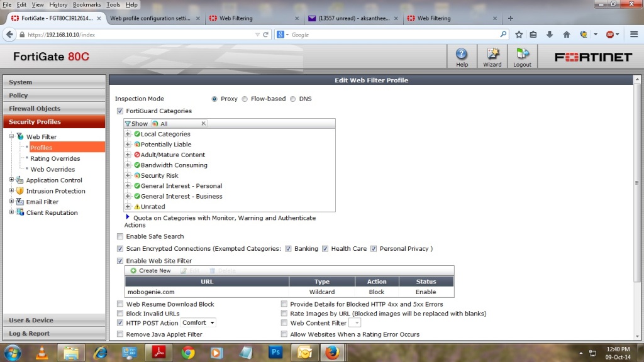Expand Application Control tree node
The width and height of the screenshot is (644, 362).
click(11, 179)
